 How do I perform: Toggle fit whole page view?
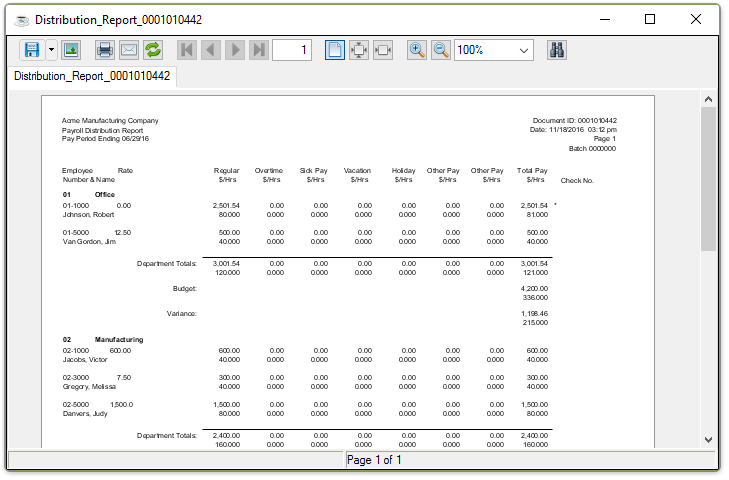pos(359,50)
